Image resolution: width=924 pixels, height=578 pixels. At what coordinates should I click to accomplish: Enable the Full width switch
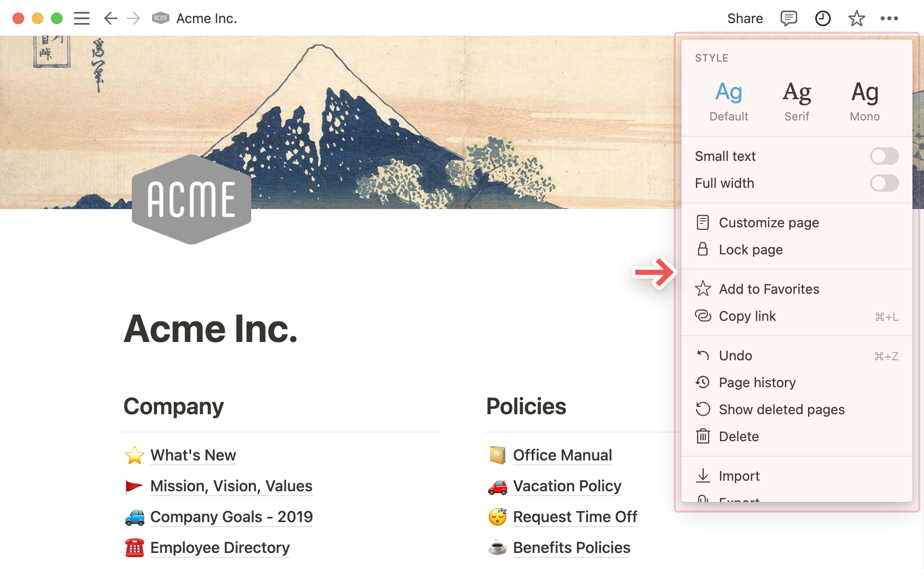(x=884, y=183)
